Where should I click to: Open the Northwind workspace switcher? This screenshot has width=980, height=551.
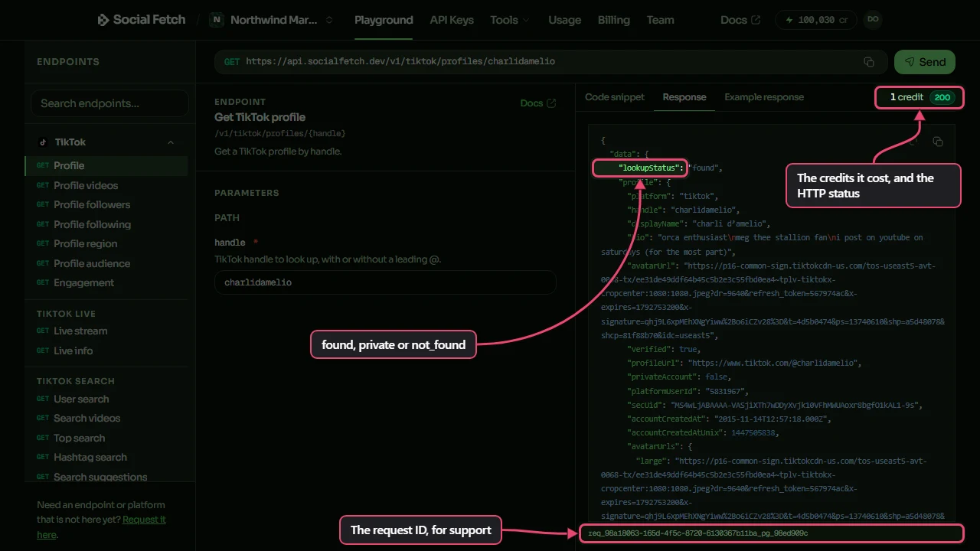tap(273, 20)
